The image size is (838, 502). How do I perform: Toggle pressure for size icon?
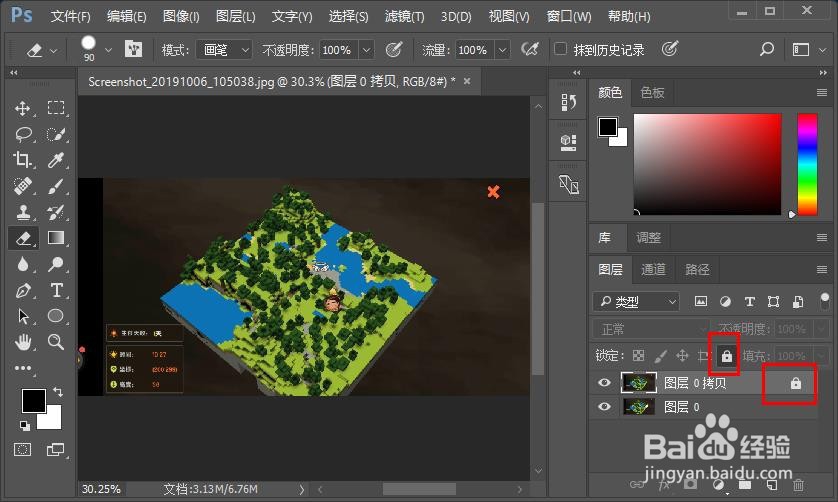[x=670, y=49]
